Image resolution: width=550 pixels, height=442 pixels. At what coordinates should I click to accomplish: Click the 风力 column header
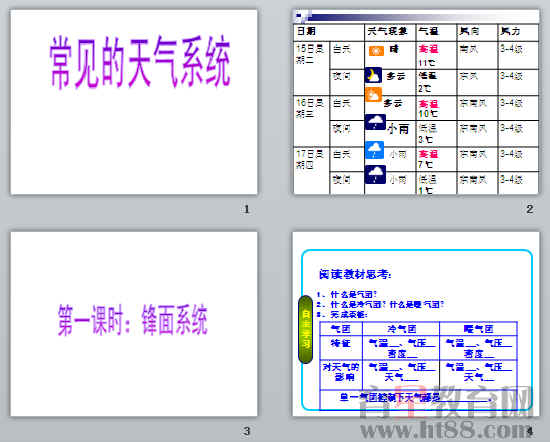pyautogui.click(x=518, y=33)
